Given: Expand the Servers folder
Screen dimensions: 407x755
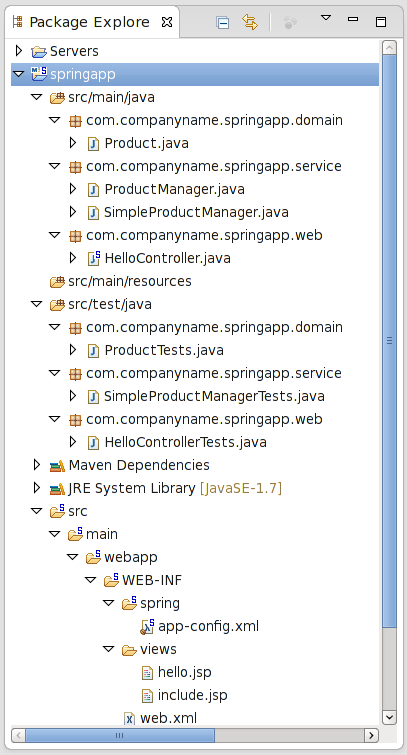Looking at the screenshot, I should (x=19, y=51).
